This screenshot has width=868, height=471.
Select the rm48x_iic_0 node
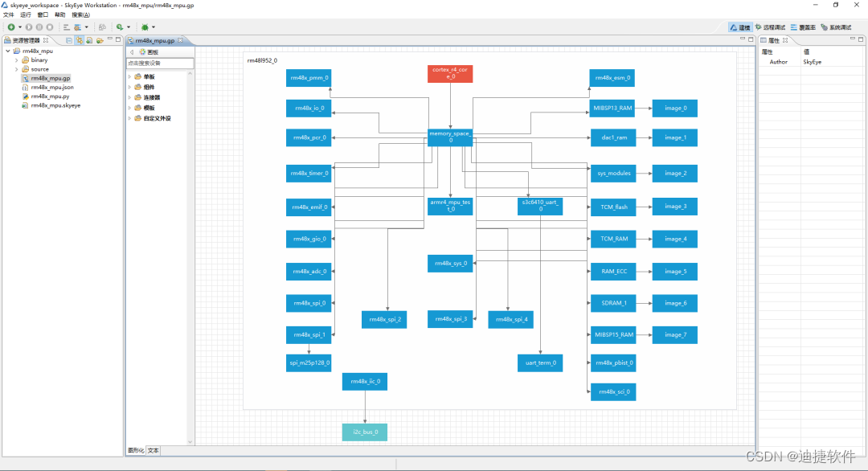[x=365, y=381]
